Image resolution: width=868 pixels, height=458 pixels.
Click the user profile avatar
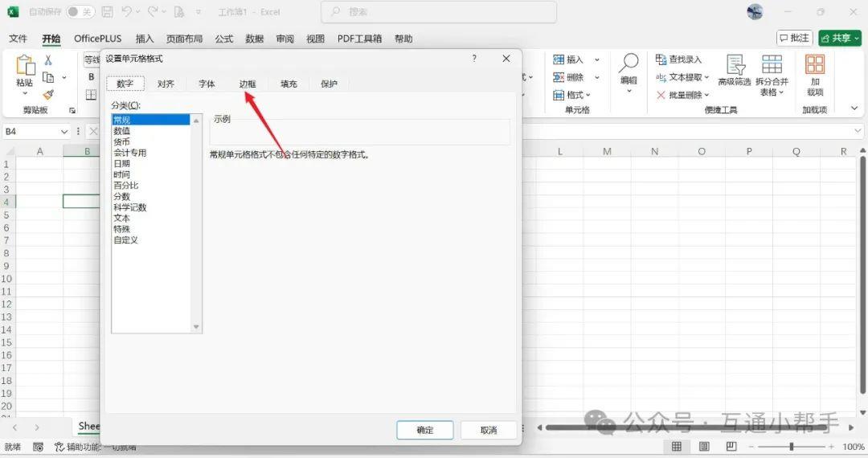pyautogui.click(x=755, y=11)
